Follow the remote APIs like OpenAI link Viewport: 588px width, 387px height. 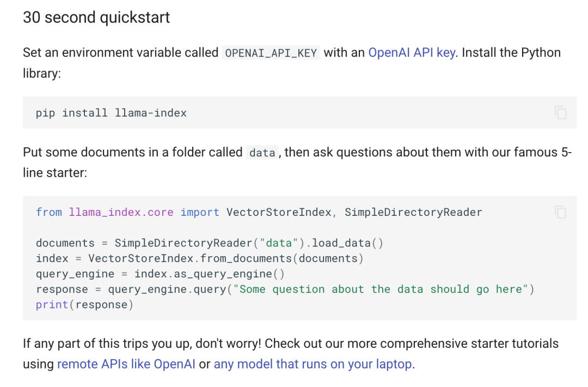(x=126, y=364)
